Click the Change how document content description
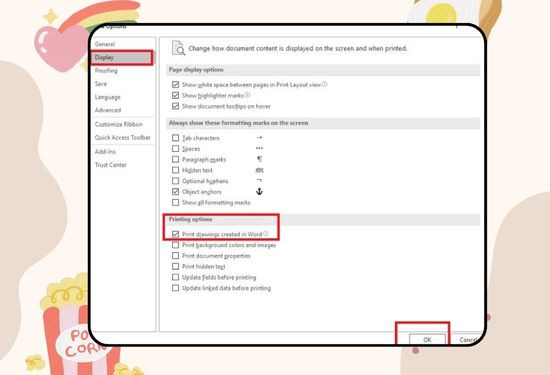This screenshot has width=550, height=375. click(298, 48)
